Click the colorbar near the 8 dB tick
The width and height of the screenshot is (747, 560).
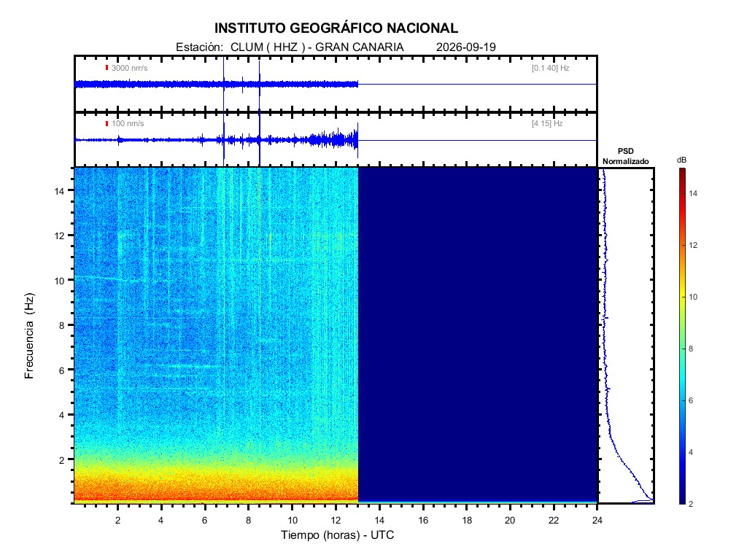point(682,349)
